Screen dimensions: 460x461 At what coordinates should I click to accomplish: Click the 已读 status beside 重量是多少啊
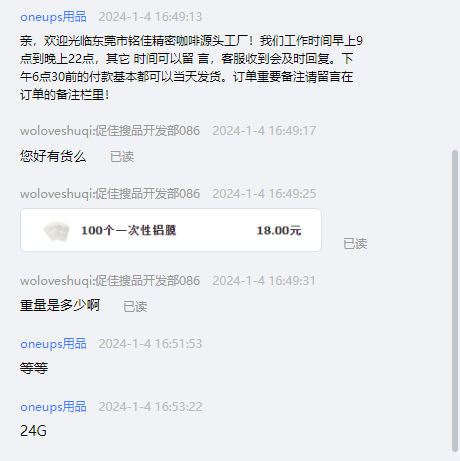click(x=135, y=307)
